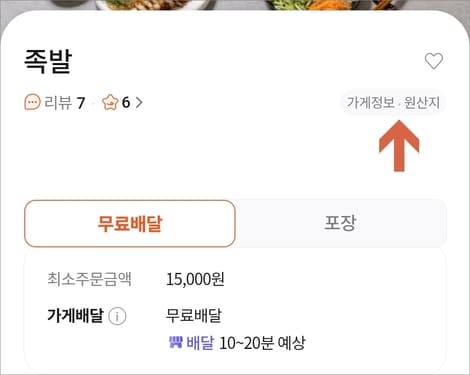Click the 10~20분 예상 delivery time
The image size is (470, 375).
pyautogui.click(x=262, y=343)
